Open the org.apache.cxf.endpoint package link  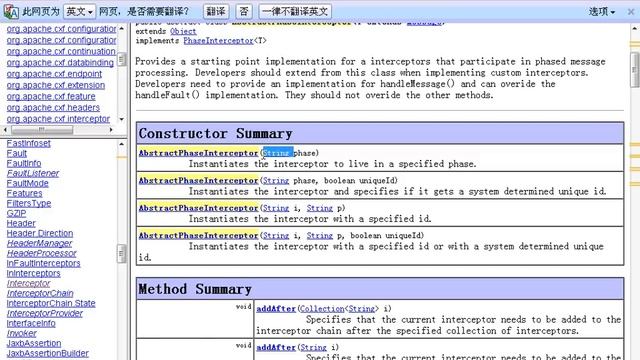(x=54, y=74)
